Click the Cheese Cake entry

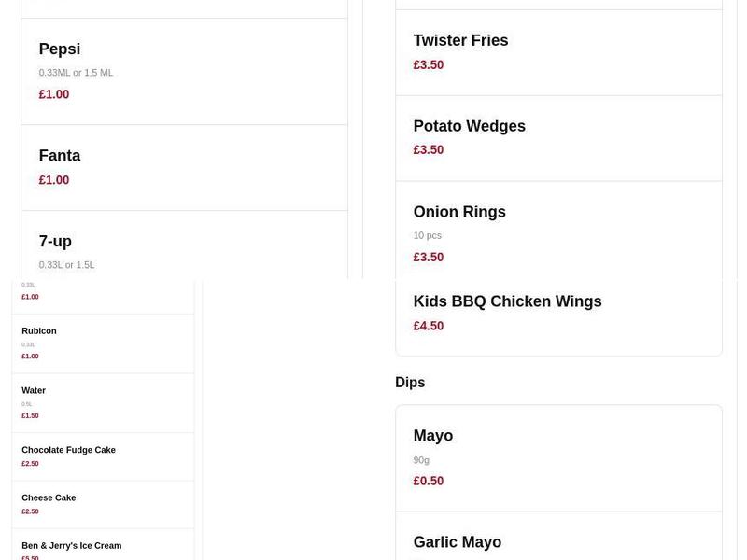(x=103, y=504)
